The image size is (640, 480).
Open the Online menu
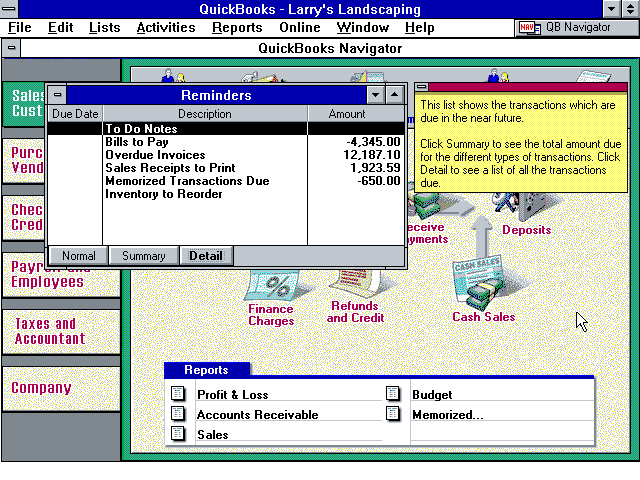(x=300, y=27)
